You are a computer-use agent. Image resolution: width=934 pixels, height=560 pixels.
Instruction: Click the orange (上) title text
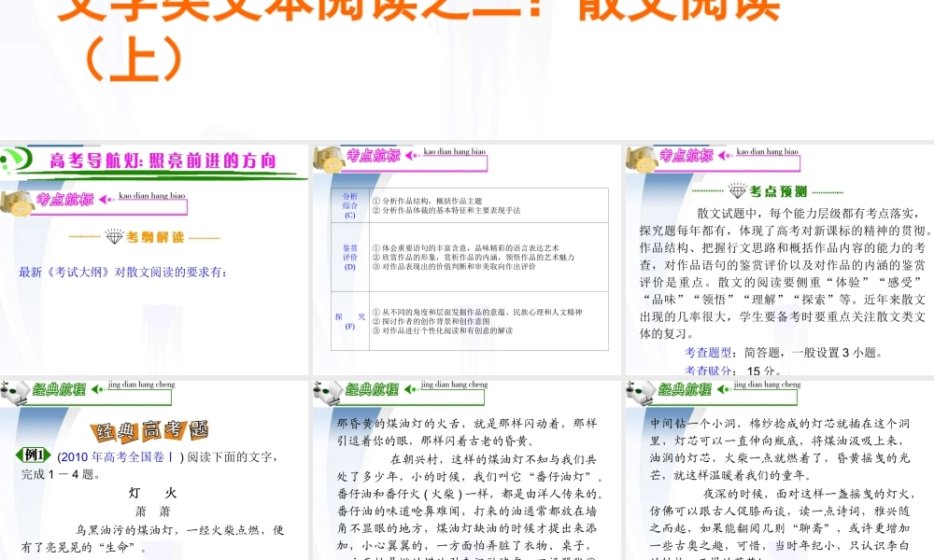(x=133, y=58)
